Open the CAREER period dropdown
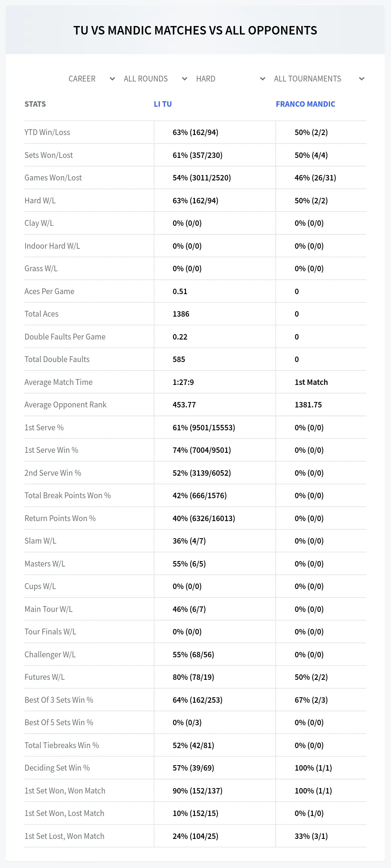This screenshot has height=868, width=391. pos(92,79)
